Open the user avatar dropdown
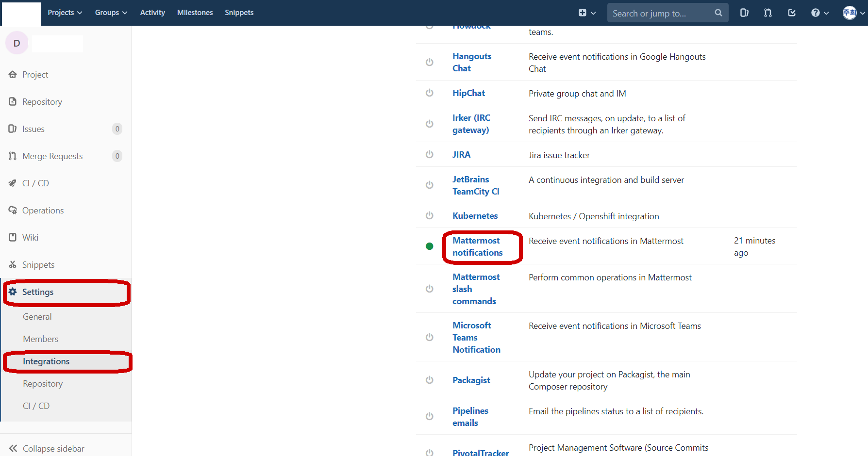This screenshot has width=868, height=456. click(853, 13)
